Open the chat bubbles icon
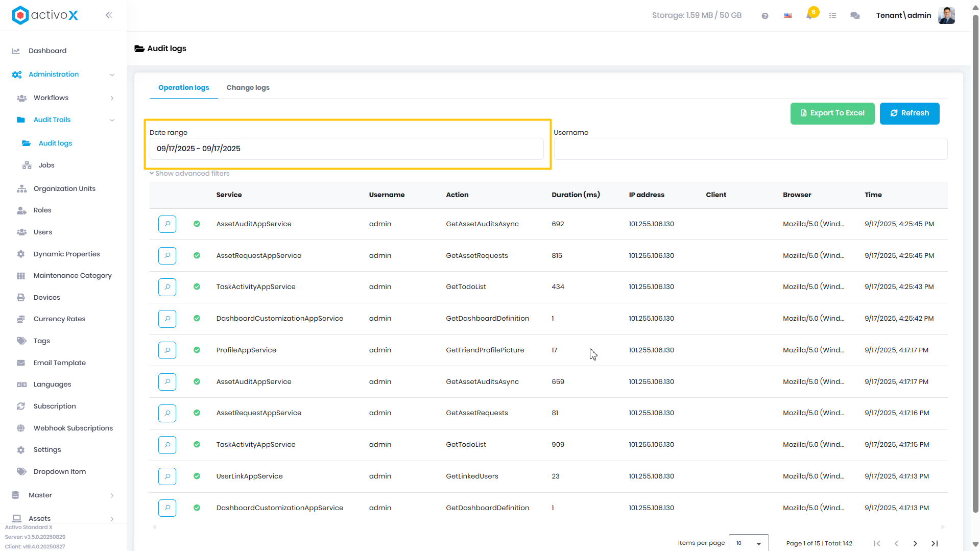 tap(855, 16)
